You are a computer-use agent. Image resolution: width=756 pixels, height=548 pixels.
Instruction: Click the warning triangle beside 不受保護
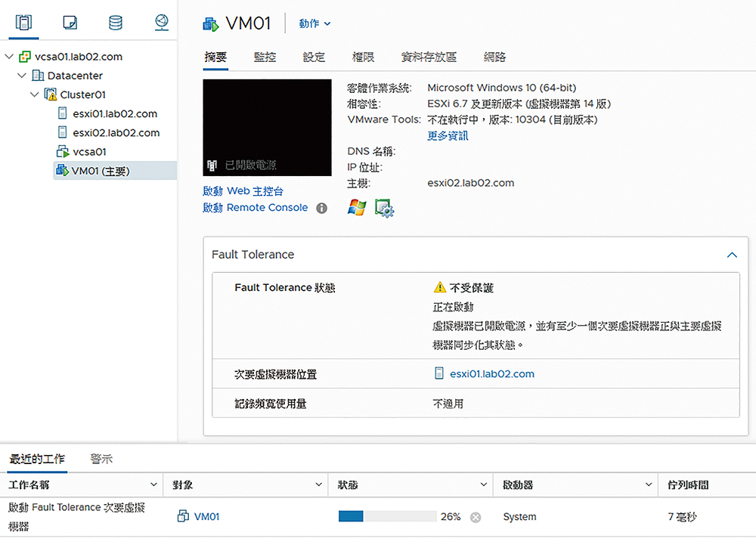440,287
